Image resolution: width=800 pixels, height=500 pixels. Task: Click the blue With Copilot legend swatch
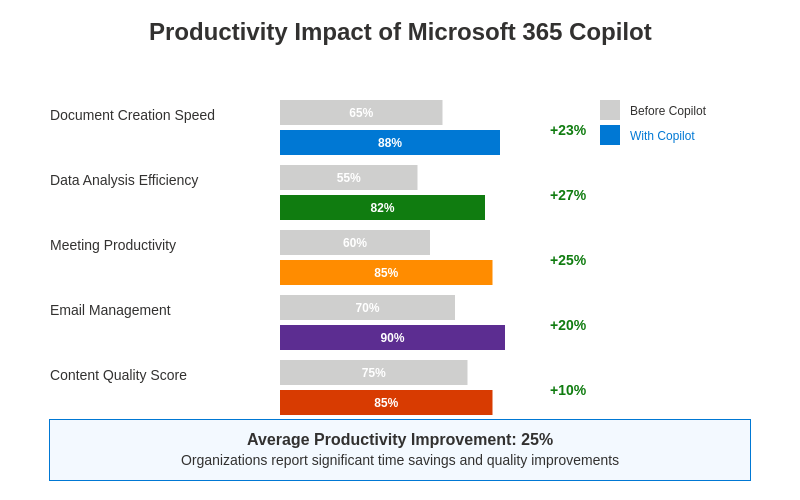click(x=610, y=135)
